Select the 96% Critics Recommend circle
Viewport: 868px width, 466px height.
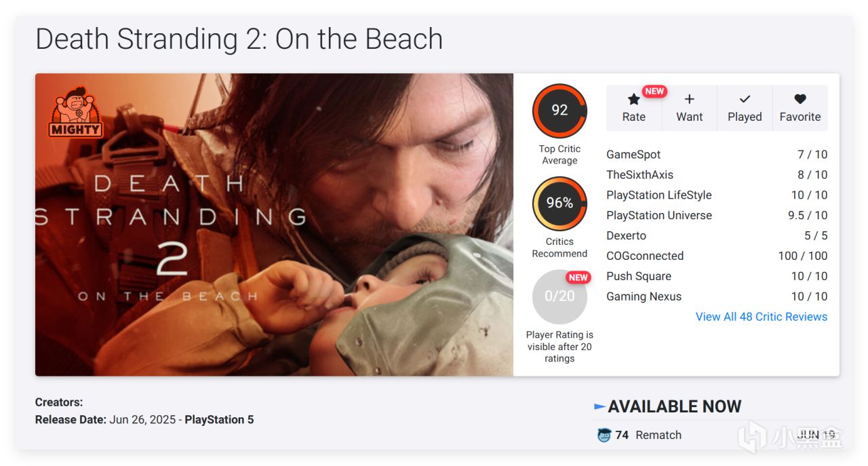tap(559, 203)
